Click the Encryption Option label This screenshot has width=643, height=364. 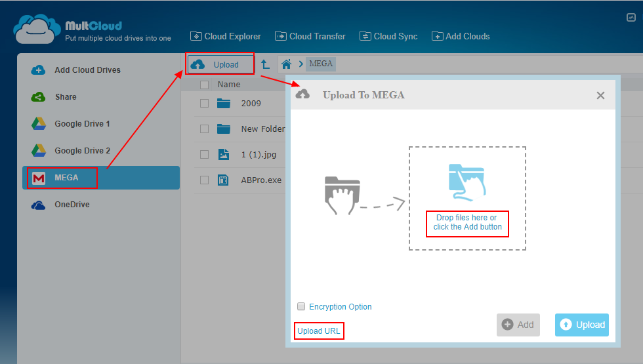pos(341,307)
